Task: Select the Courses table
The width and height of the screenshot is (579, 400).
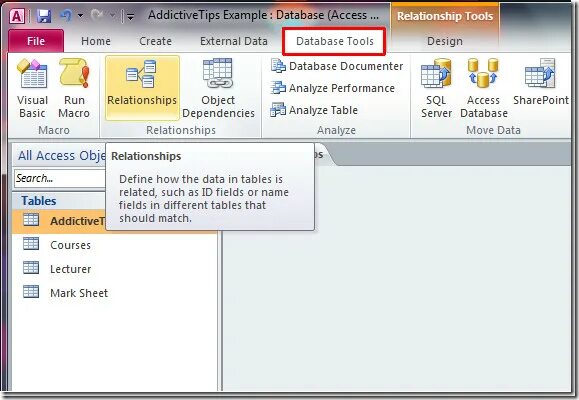Action: [115, 245]
